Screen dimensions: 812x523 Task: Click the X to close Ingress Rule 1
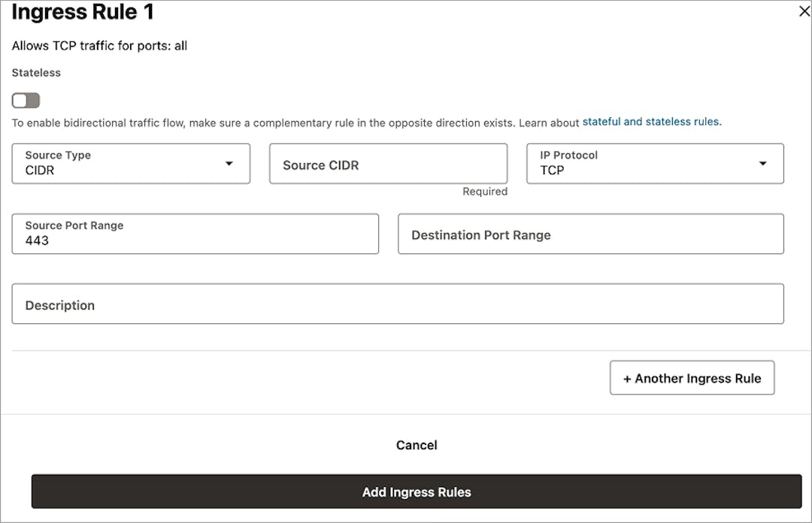click(804, 11)
